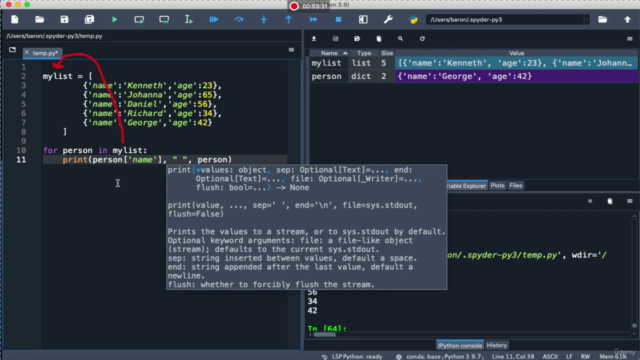Screen dimensions: 640x360
Task: Refresh the variable list
Action: pos(422,39)
